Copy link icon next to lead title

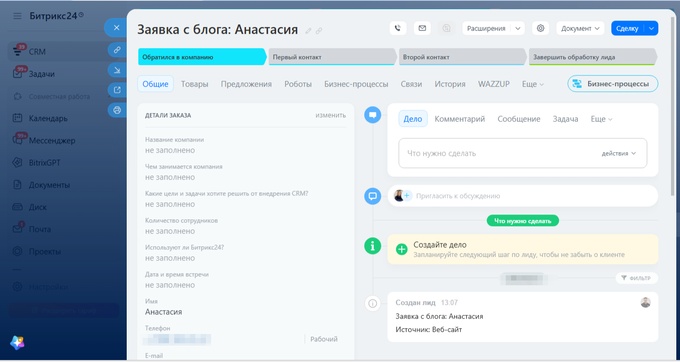[319, 31]
